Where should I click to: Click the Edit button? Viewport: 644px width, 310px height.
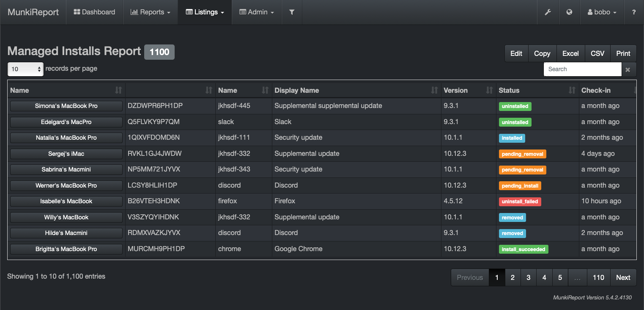[516, 53]
